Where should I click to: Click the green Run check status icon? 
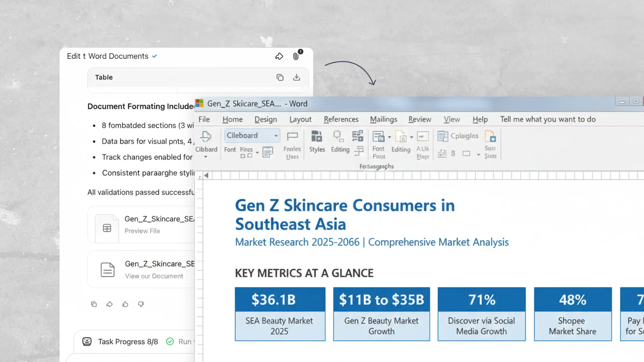(x=170, y=342)
